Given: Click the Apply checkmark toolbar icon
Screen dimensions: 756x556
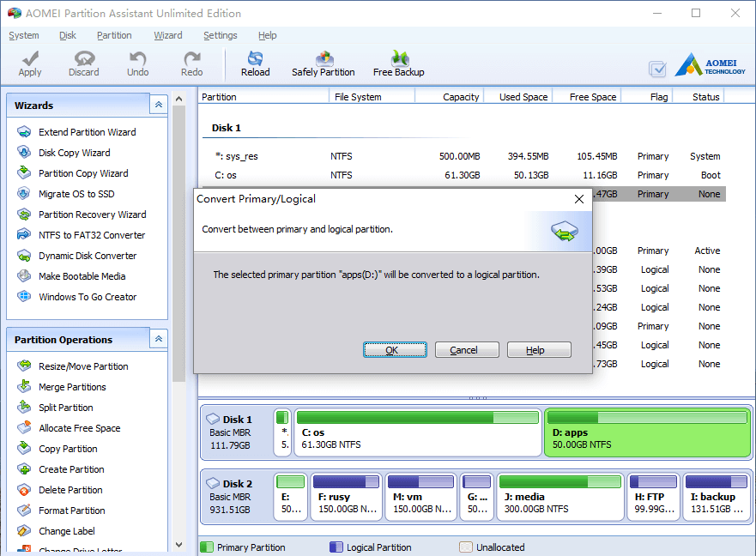Looking at the screenshot, I should (x=30, y=59).
